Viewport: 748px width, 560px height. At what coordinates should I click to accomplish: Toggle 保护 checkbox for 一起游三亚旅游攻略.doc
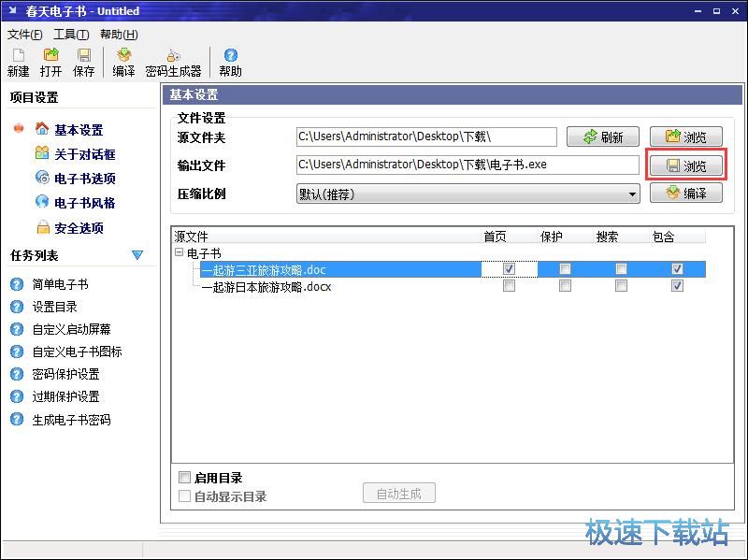pyautogui.click(x=565, y=269)
